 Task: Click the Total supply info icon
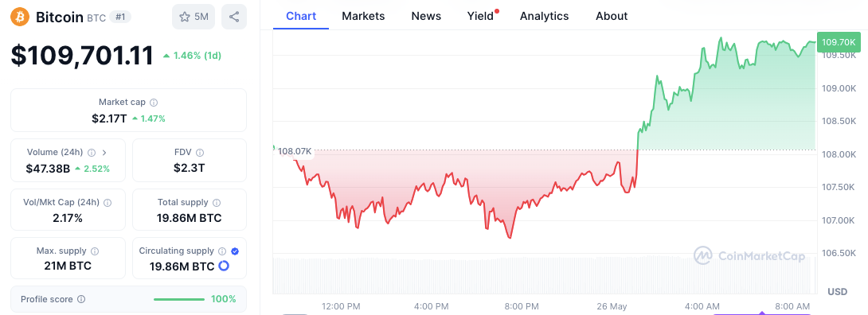pos(217,203)
